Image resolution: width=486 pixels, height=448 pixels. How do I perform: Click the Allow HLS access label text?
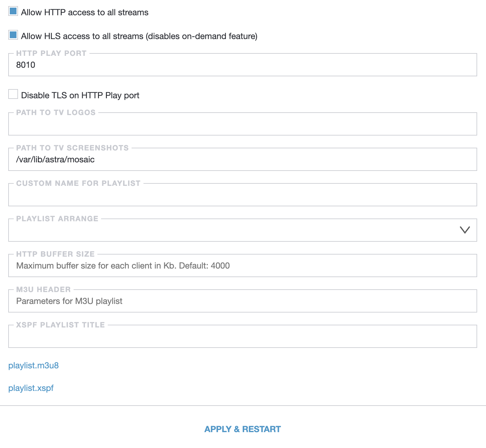click(139, 36)
